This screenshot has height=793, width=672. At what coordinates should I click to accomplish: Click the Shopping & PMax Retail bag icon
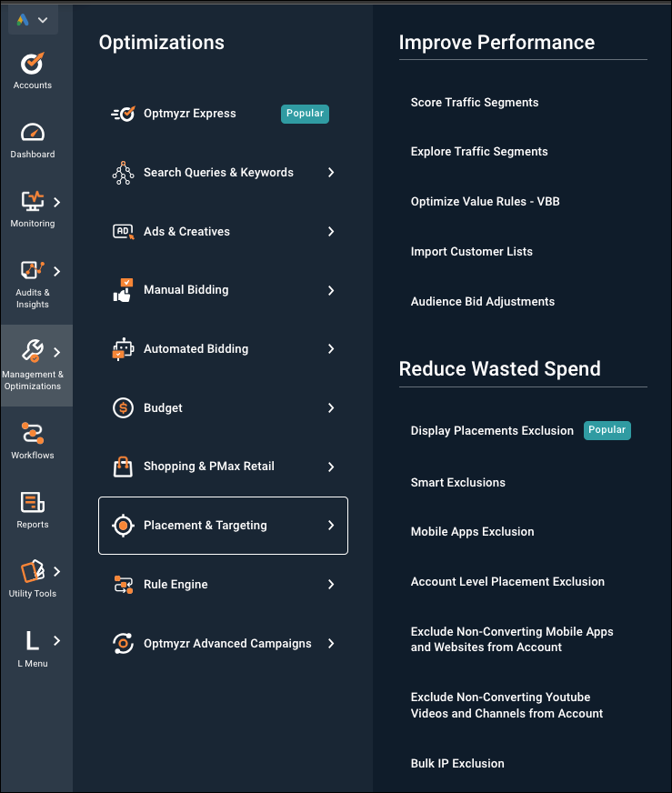click(123, 467)
